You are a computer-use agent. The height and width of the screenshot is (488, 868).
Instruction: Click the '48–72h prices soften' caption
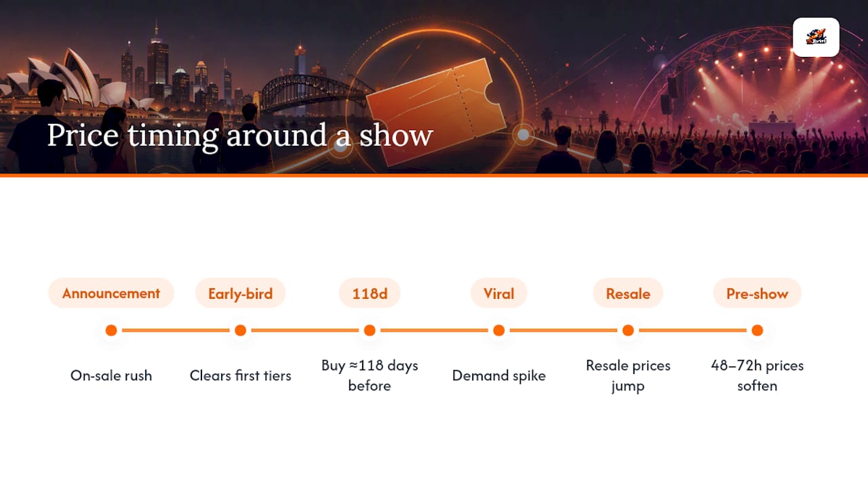pos(757,375)
